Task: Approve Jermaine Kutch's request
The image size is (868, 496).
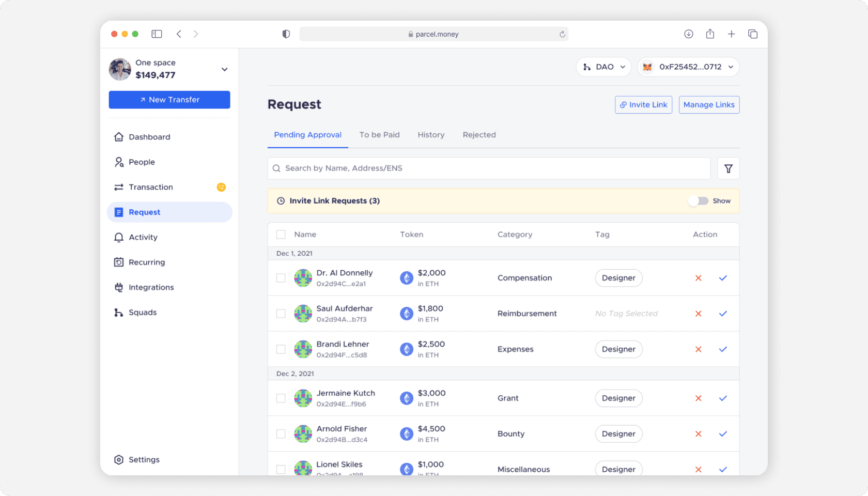Action: click(x=723, y=398)
